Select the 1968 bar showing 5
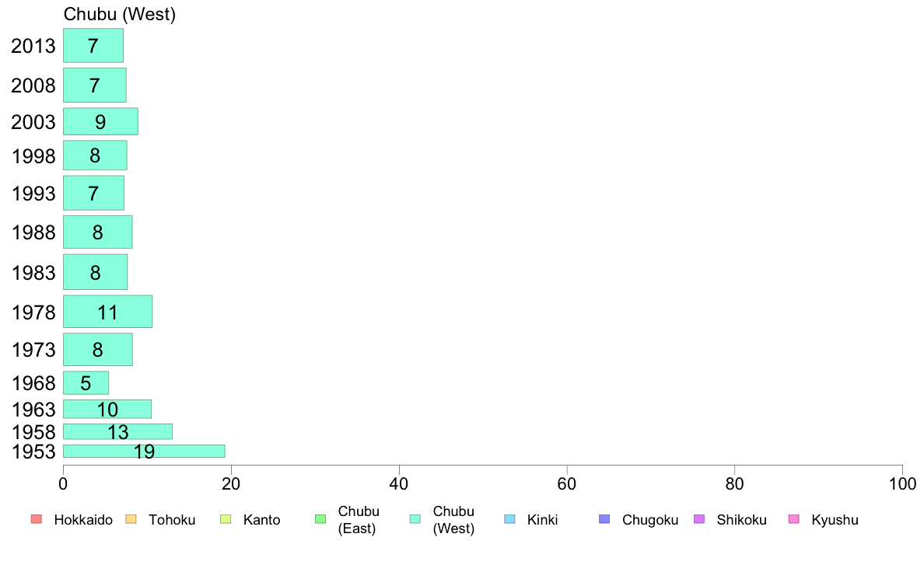 pos(86,383)
